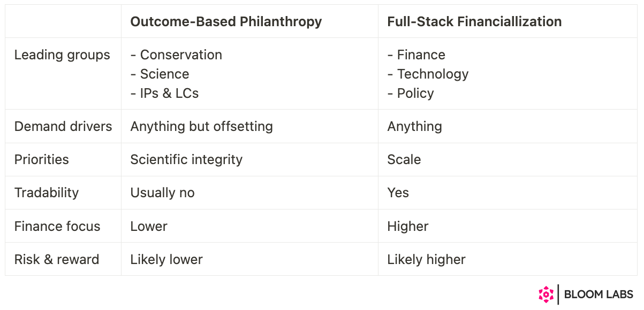Image resolution: width=644 pixels, height=310 pixels.
Task: Click the Demand drivers row label
Action: click(63, 127)
